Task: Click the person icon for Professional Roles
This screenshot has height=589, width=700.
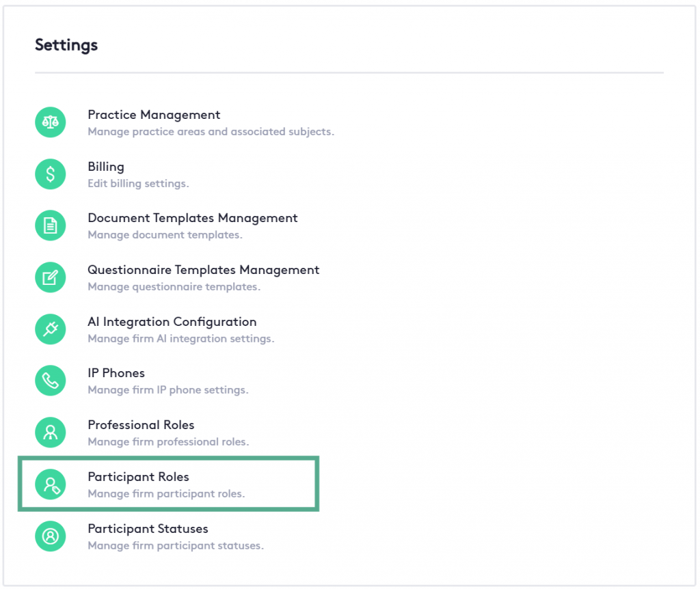Action: (51, 433)
